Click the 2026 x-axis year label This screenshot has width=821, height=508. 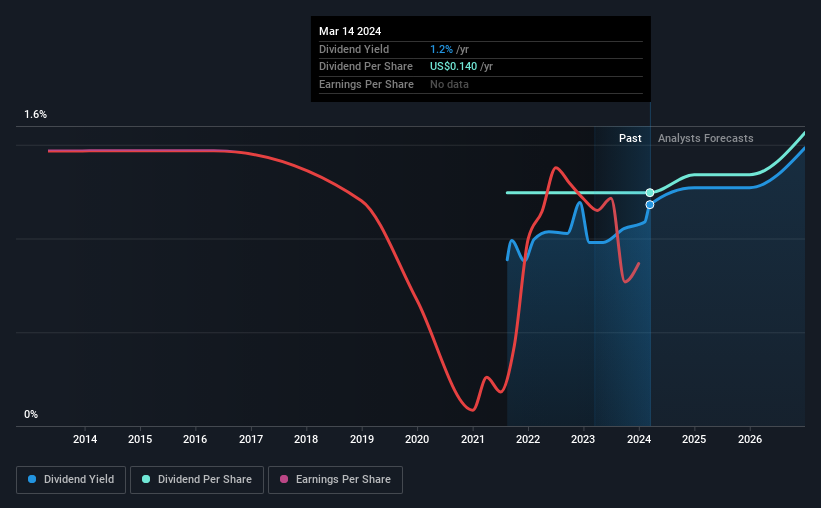(750, 439)
